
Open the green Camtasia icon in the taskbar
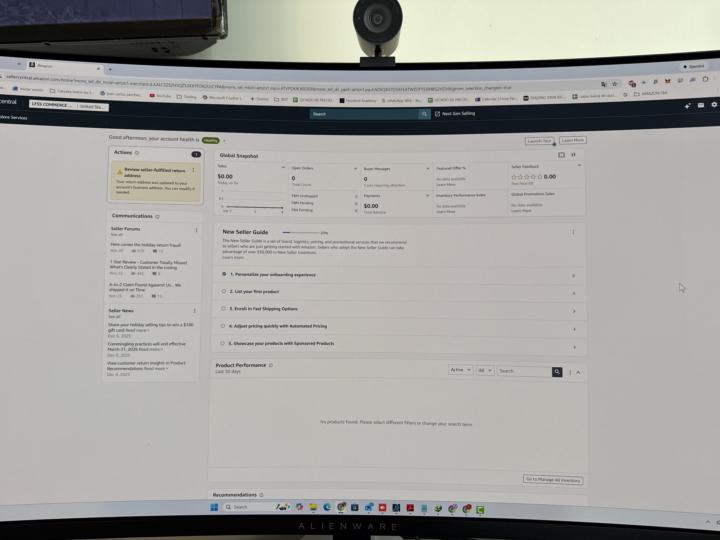pos(480,509)
